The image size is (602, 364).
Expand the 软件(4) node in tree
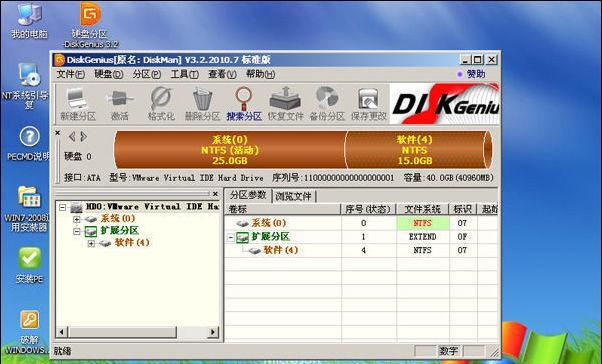pos(91,243)
